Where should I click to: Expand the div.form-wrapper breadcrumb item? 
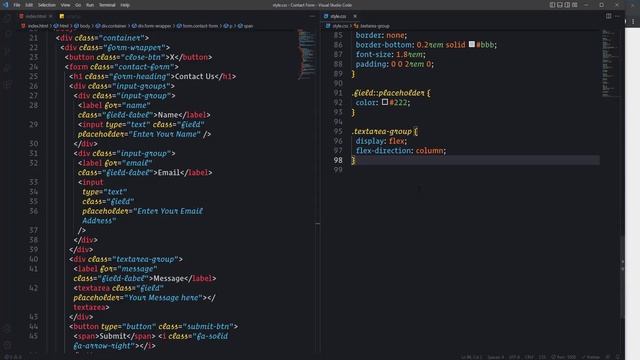[x=151, y=26]
